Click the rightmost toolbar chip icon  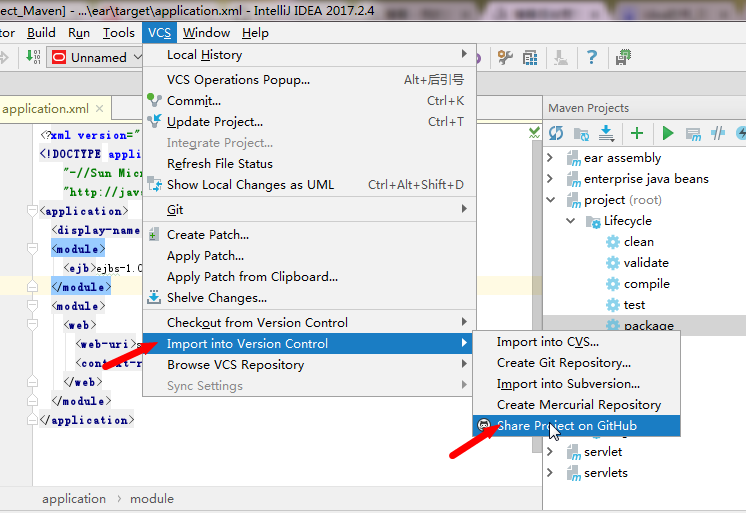coord(623,57)
